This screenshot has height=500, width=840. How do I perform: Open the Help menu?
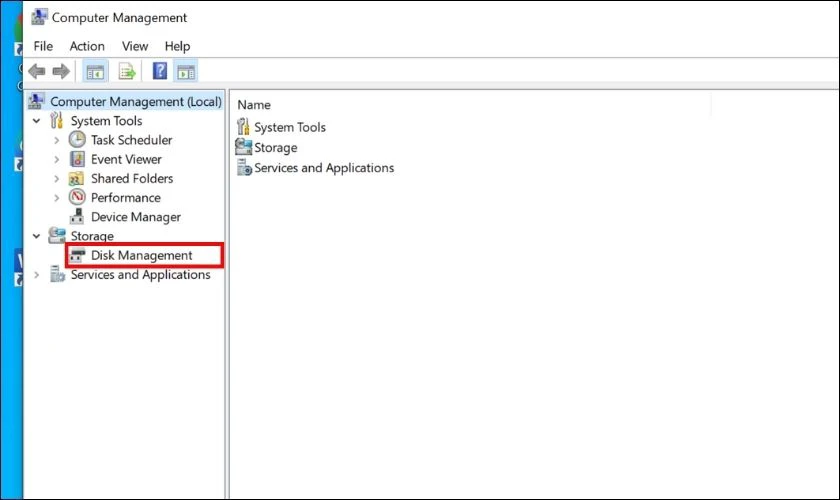tap(177, 46)
